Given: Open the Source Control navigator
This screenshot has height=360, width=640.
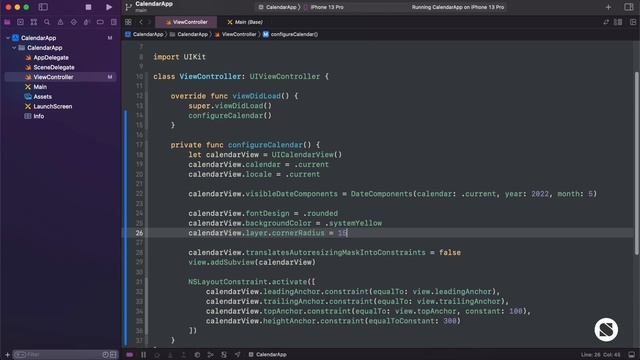Looking at the screenshot, I should [x=20, y=22].
